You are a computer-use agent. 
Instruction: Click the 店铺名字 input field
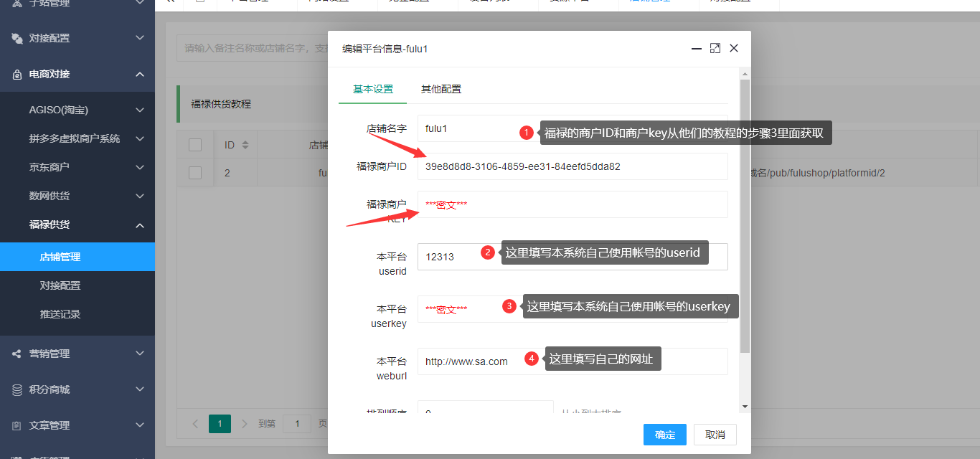point(573,128)
